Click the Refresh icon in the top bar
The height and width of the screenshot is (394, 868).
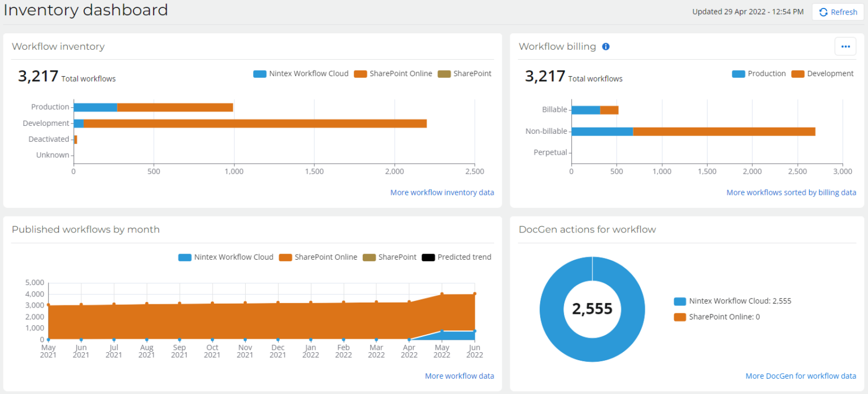[x=824, y=12]
